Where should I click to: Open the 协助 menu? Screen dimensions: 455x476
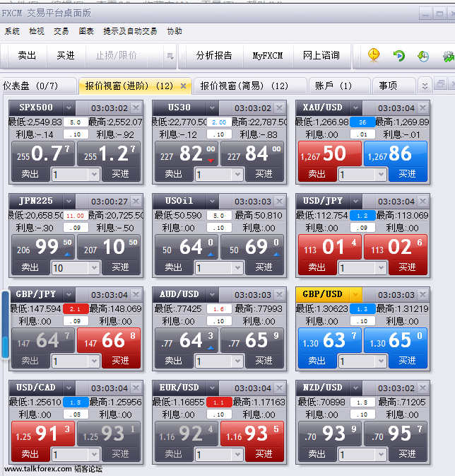(175, 31)
